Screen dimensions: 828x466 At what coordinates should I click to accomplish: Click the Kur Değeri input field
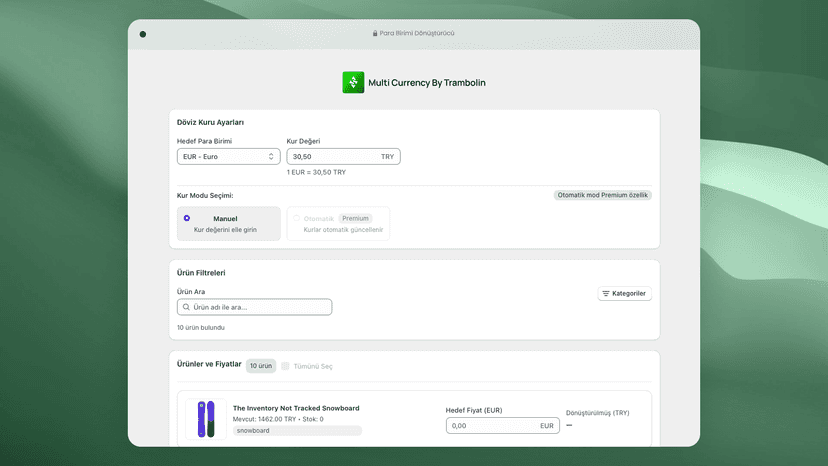(343, 156)
